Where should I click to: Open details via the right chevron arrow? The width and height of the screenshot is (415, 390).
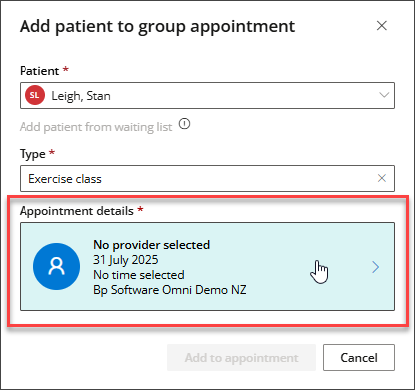point(375,267)
